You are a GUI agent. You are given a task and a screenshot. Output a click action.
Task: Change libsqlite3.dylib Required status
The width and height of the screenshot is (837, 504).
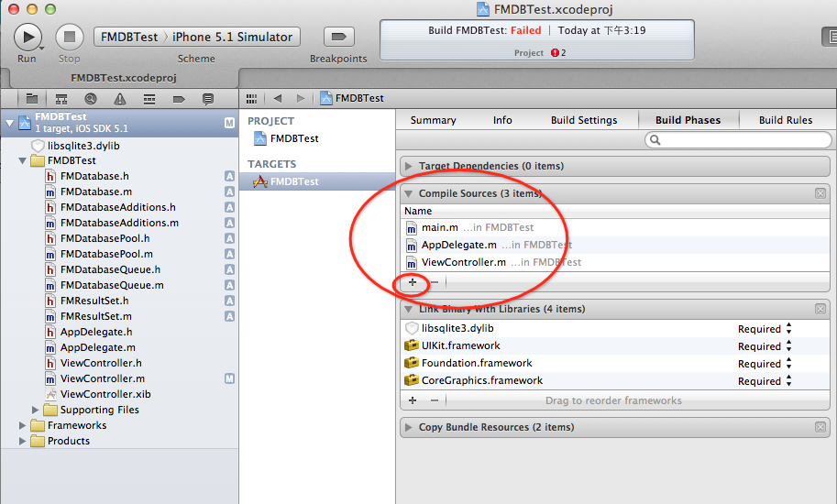765,329
